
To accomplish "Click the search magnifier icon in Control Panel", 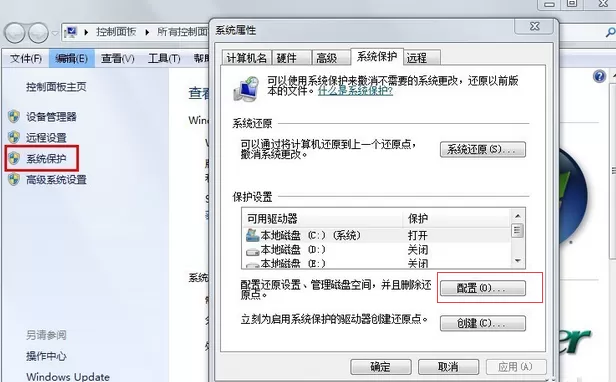I will (x=610, y=33).
